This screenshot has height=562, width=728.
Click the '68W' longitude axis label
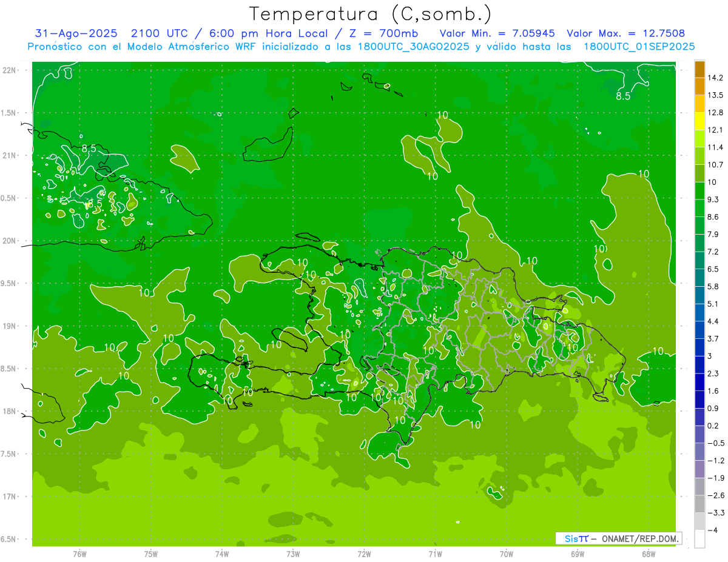pyautogui.click(x=648, y=554)
